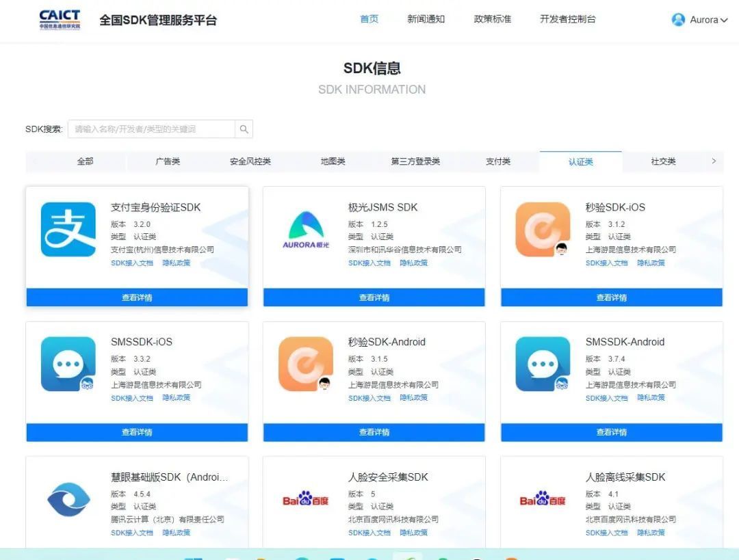Select the 支付类 category tab
The image size is (739, 560).
[498, 161]
